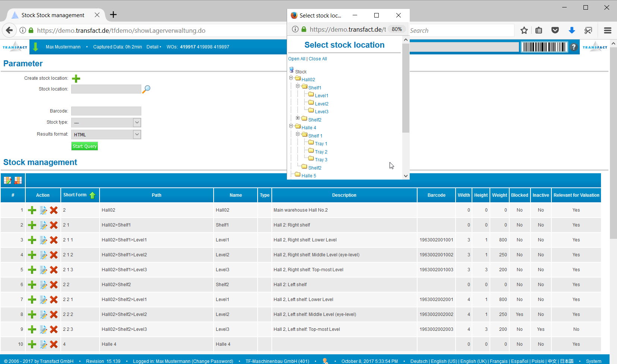The height and width of the screenshot is (364, 617).
Task: Delete the Hall02>Shelf2>Level2 row
Action: (x=54, y=314)
